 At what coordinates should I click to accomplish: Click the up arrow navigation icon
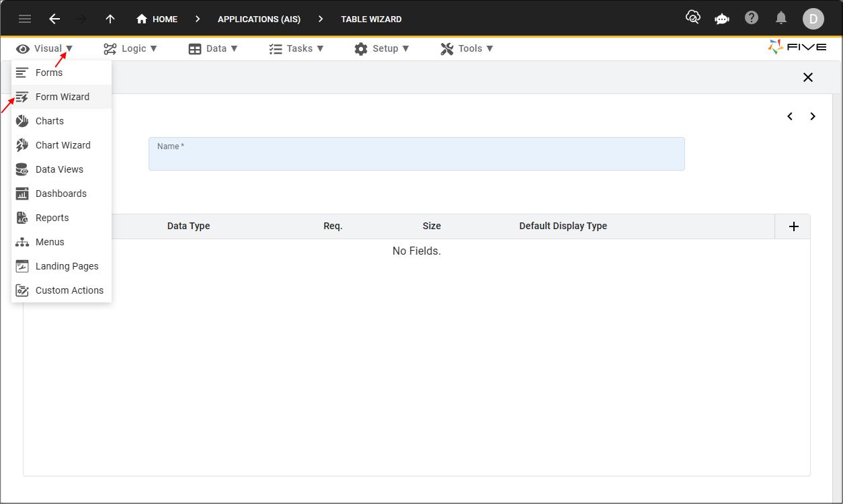click(x=110, y=19)
